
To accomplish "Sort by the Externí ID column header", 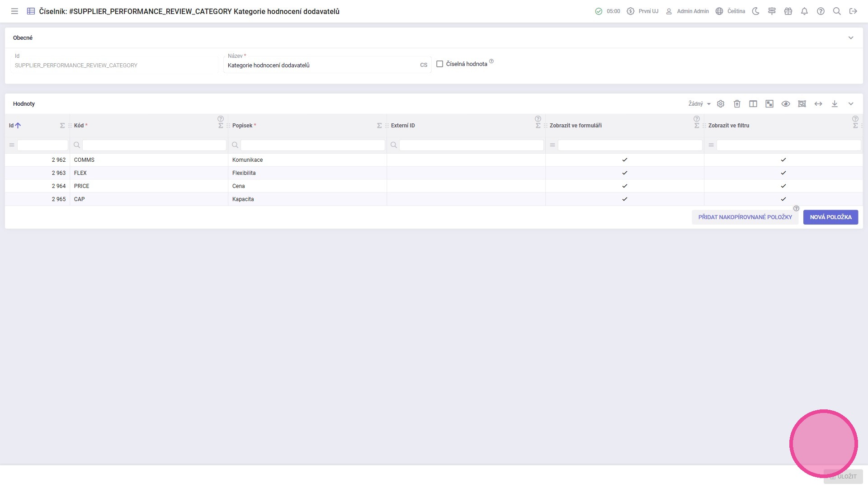I will click(403, 126).
